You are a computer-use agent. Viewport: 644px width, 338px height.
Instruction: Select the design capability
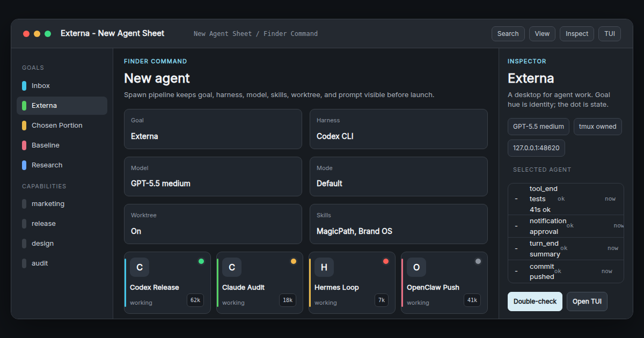[62, 244]
